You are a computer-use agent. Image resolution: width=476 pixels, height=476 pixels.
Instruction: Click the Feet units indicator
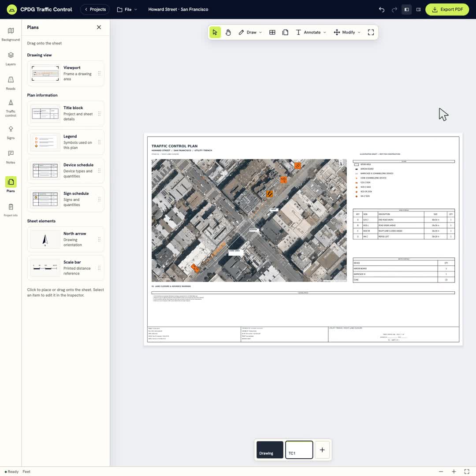(x=26, y=472)
